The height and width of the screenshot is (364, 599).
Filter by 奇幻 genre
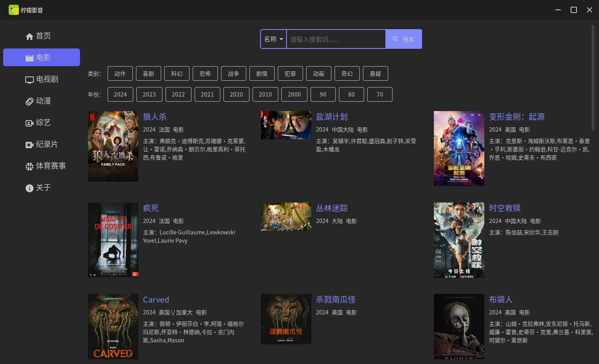(347, 74)
